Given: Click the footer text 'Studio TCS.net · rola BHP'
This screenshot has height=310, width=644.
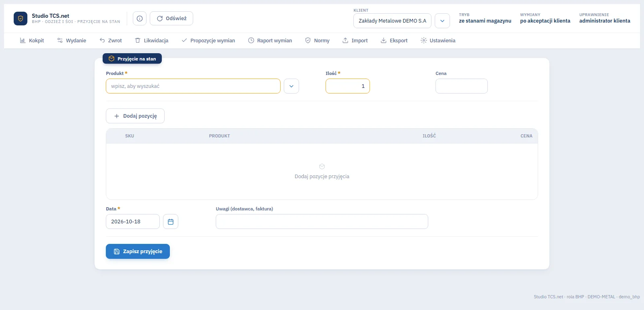Looking at the screenshot, I should click(x=559, y=297).
